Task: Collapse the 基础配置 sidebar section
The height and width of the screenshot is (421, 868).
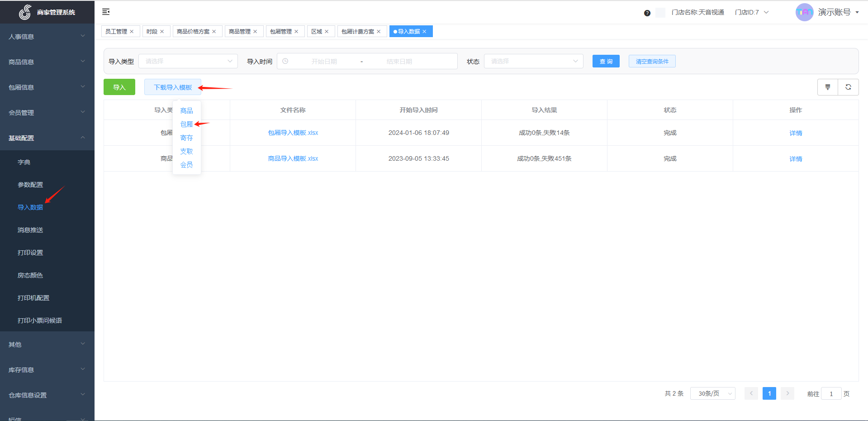Action: pyautogui.click(x=47, y=138)
